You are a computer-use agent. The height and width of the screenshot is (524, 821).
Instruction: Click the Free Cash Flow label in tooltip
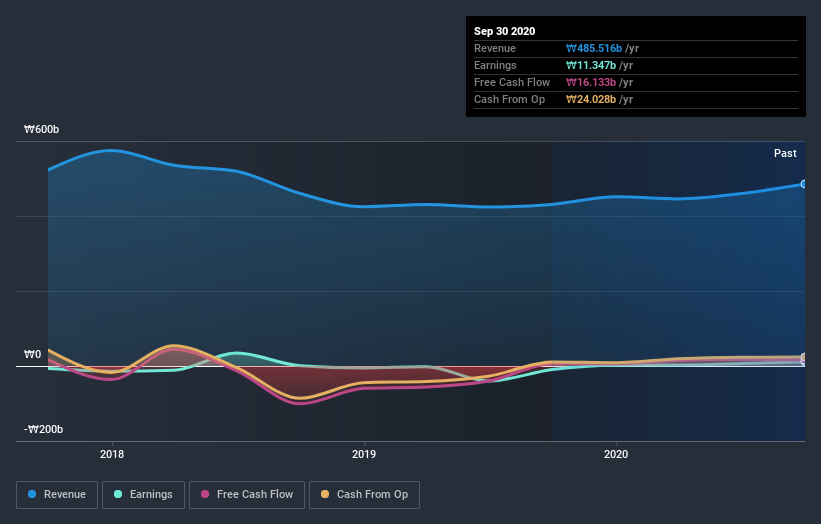[x=512, y=82]
